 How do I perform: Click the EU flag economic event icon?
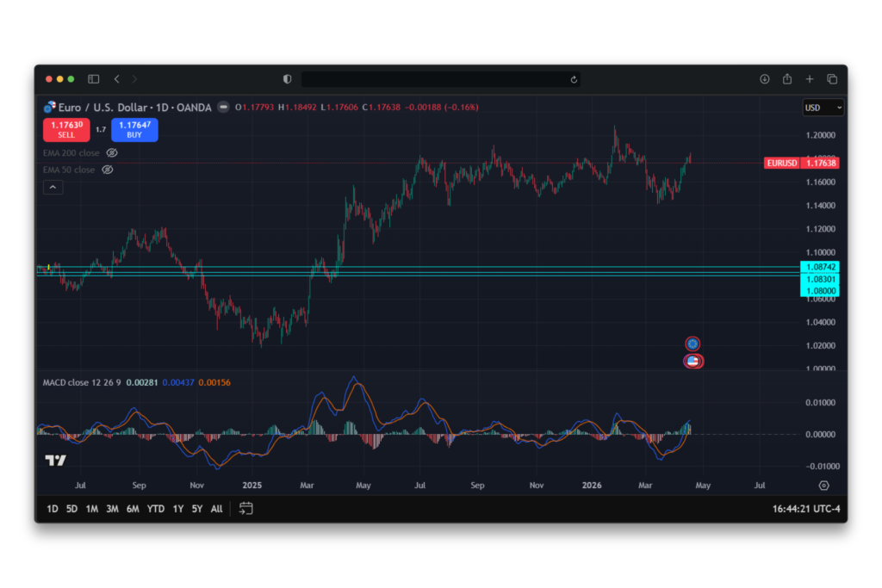tap(693, 343)
